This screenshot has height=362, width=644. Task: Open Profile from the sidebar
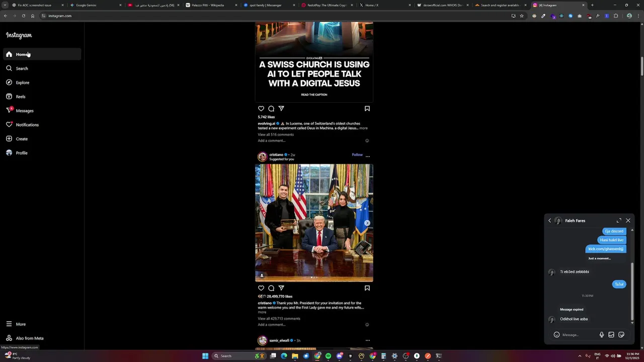tap(42, 153)
